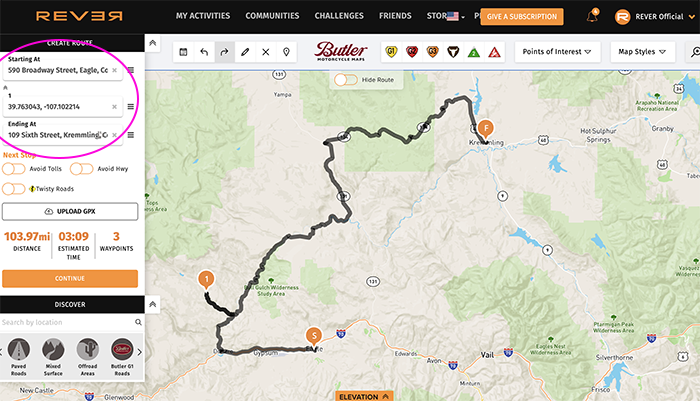Click the Search by location field
The height and width of the screenshot is (401, 700).
(67, 322)
